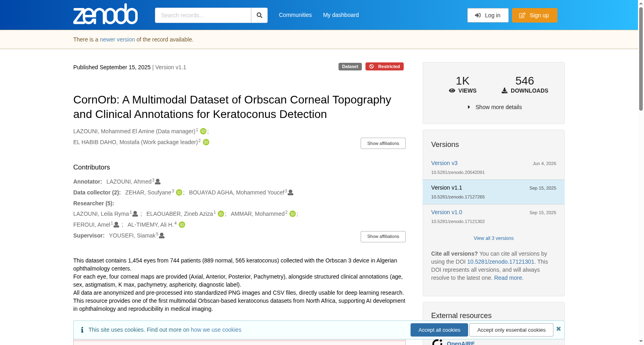644x345 pixels.
Task: Click the Read more link
Action: click(x=508, y=278)
